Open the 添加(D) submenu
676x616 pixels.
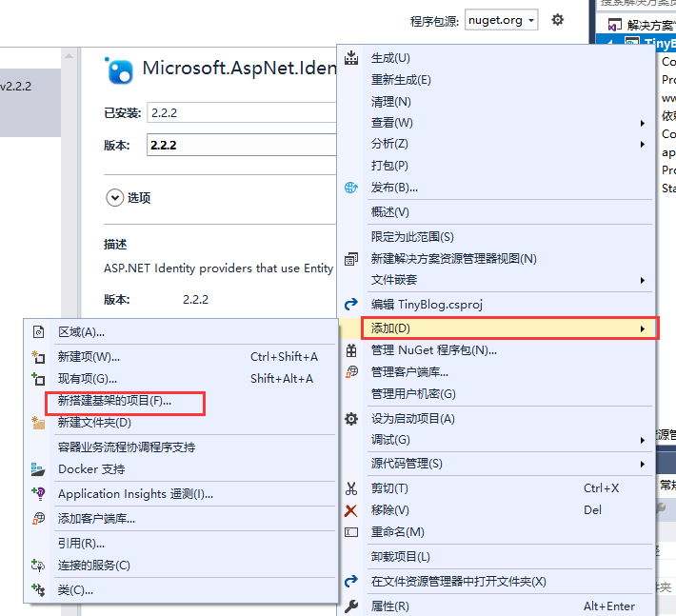(509, 328)
